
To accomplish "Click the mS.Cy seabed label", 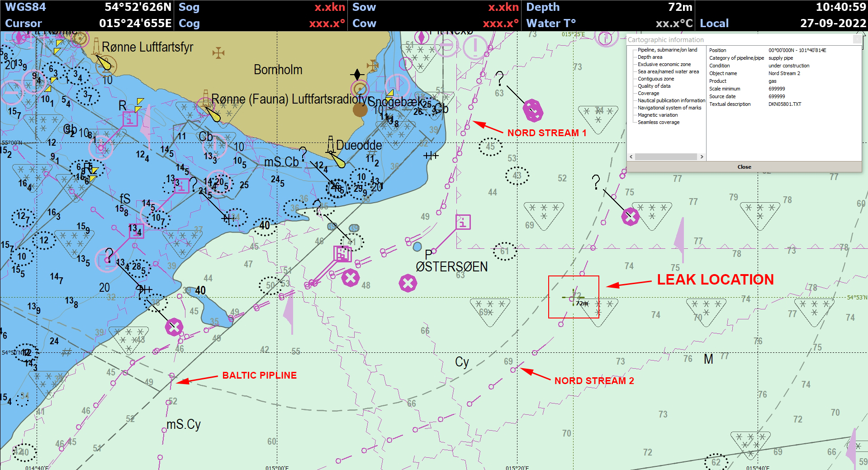I will [x=183, y=424].
